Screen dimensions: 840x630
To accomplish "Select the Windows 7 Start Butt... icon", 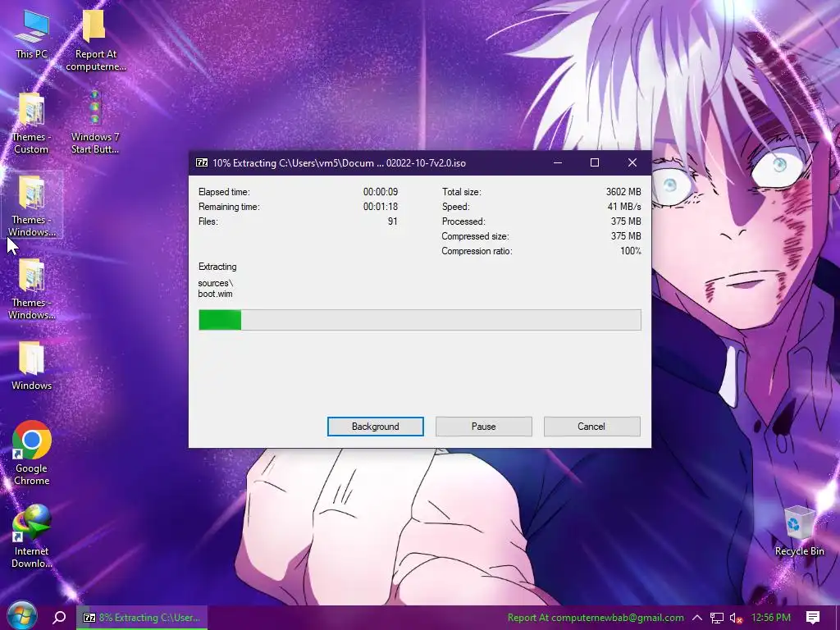I will pos(95,123).
